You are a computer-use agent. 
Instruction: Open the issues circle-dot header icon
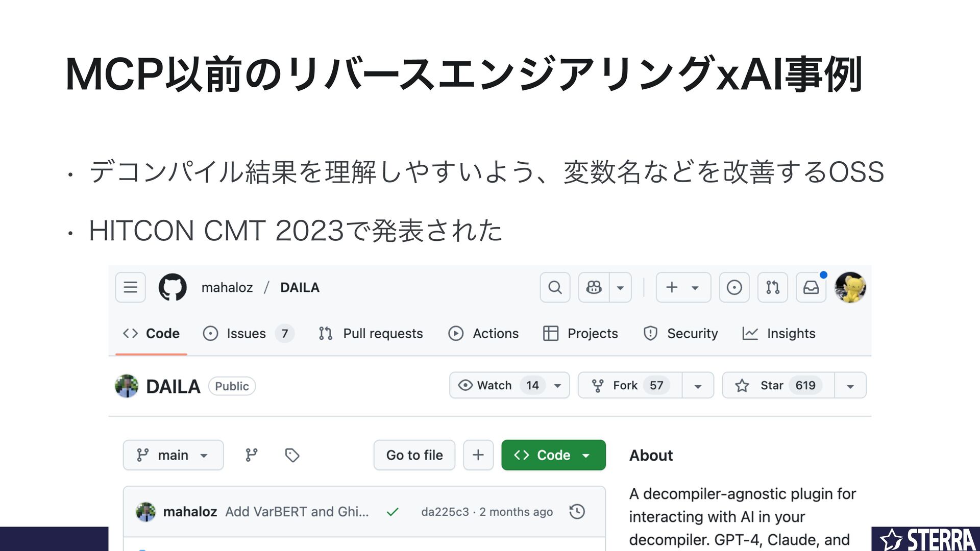tap(734, 287)
